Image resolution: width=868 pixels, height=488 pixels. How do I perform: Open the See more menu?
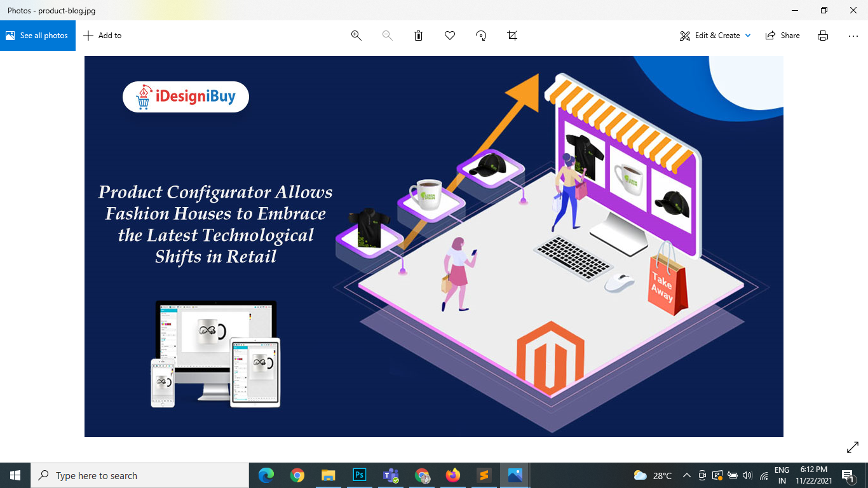click(853, 36)
